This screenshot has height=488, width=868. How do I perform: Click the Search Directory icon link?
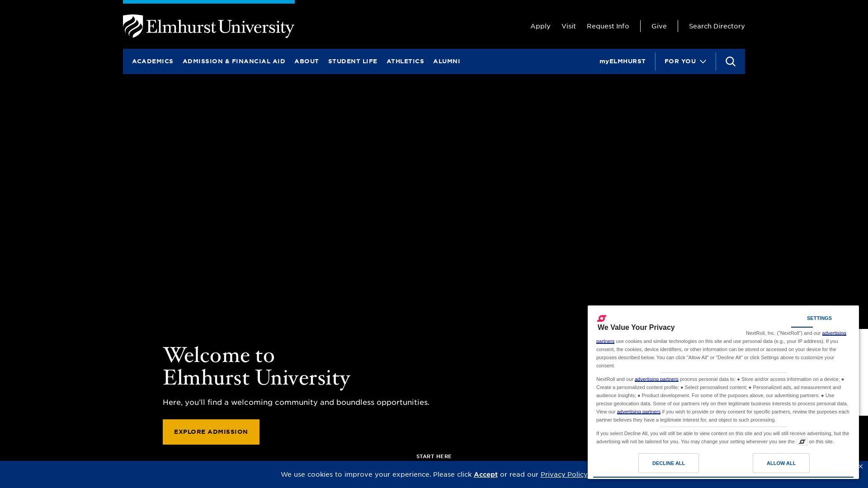[x=717, y=26]
